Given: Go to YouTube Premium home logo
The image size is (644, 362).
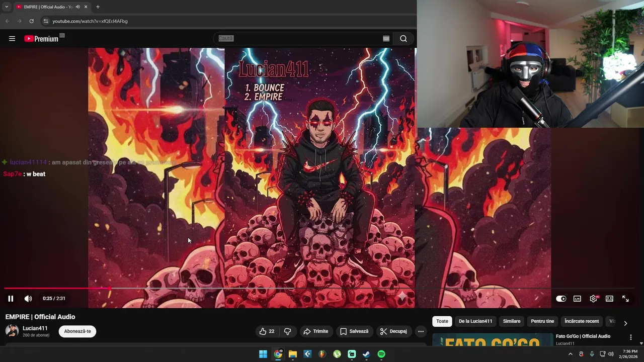Looking at the screenshot, I should point(41,39).
